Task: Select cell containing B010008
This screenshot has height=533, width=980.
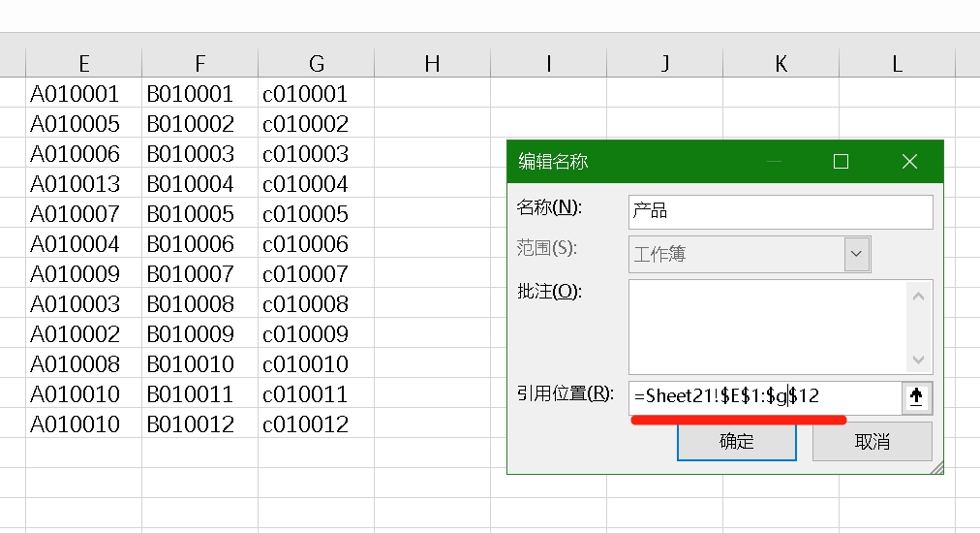Action: 200,303
